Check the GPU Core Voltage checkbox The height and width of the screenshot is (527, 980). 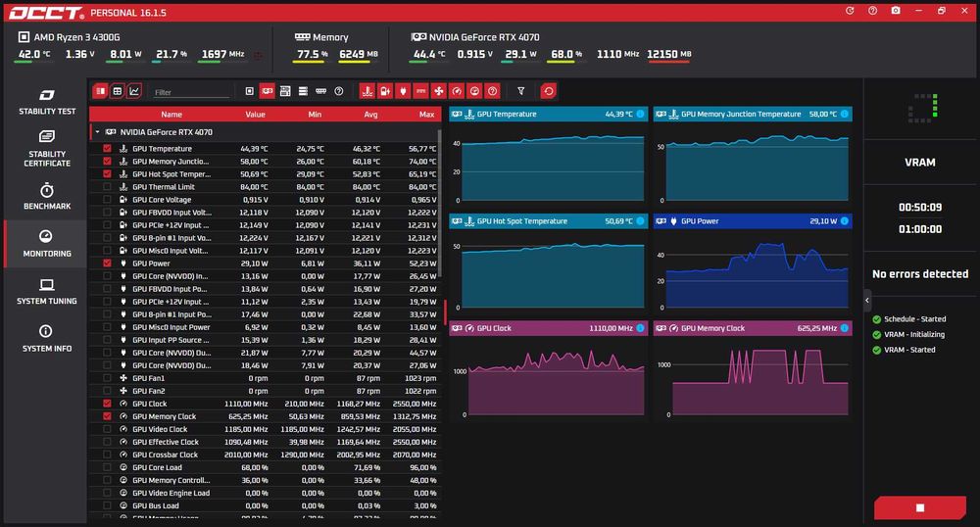(x=107, y=199)
